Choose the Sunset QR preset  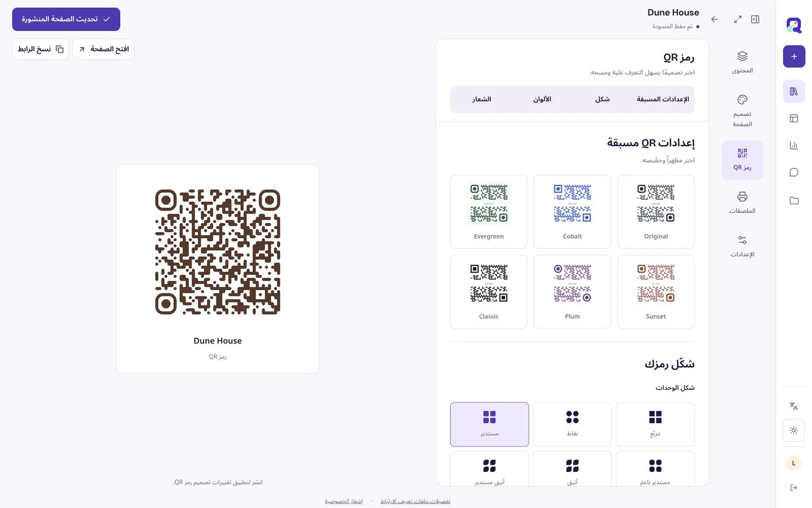point(656,292)
